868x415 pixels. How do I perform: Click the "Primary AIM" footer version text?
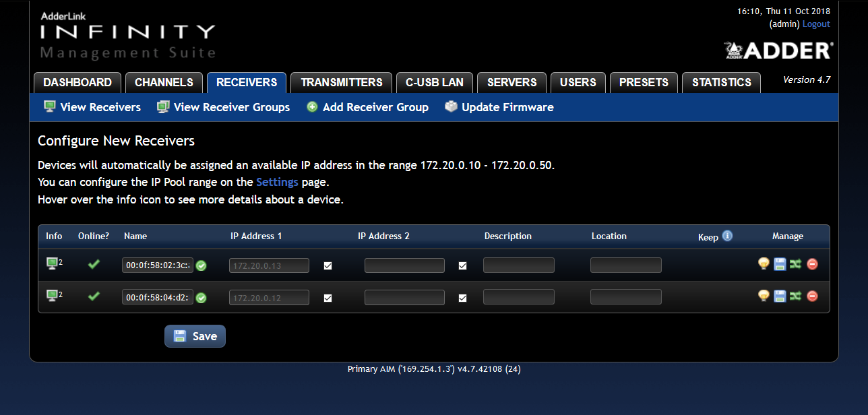click(434, 369)
